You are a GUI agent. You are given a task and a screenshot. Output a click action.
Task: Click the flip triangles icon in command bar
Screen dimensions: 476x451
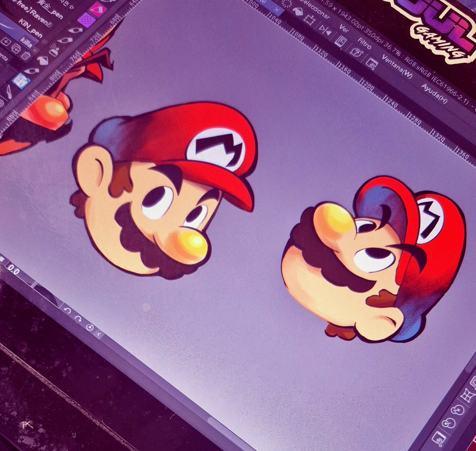pyautogui.click(x=325, y=31)
